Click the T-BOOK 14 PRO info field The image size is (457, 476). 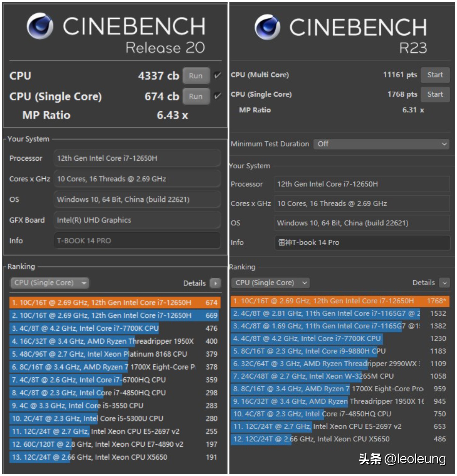tap(137, 241)
